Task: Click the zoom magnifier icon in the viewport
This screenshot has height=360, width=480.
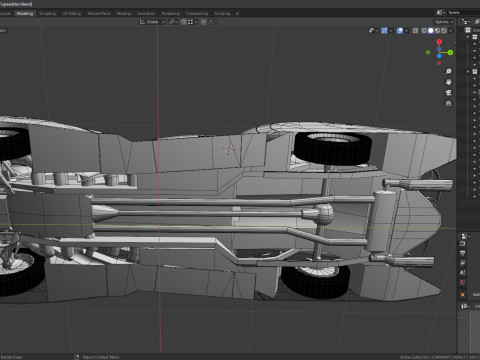Action: 448,71
